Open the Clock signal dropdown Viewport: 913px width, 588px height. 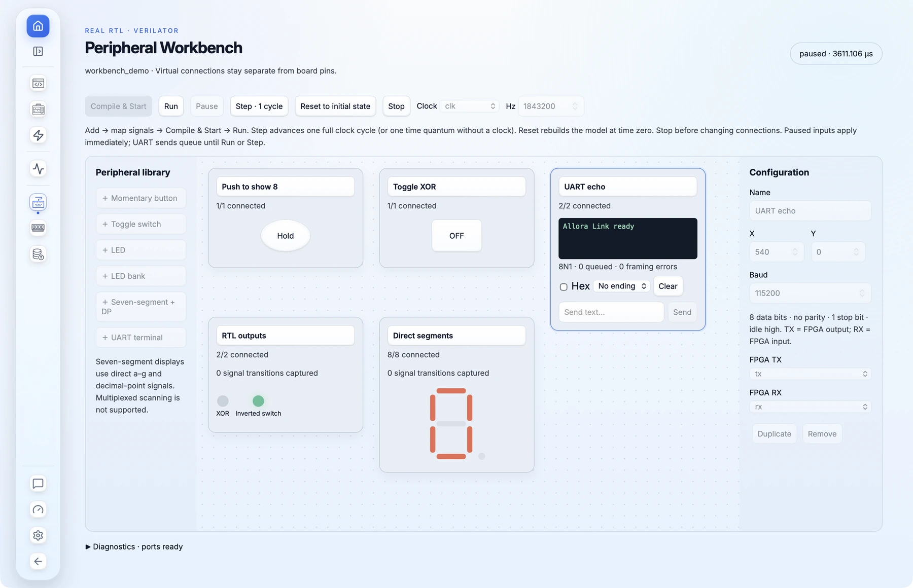point(470,106)
